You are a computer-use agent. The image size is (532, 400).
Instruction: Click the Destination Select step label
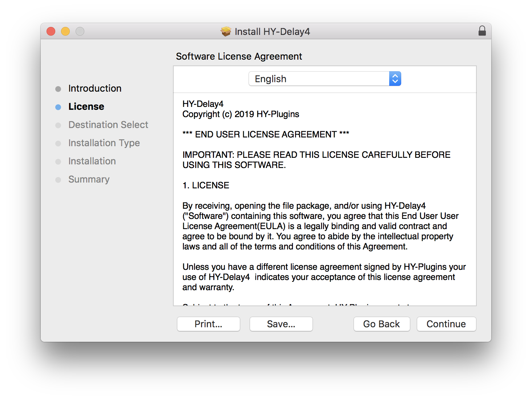(x=108, y=125)
